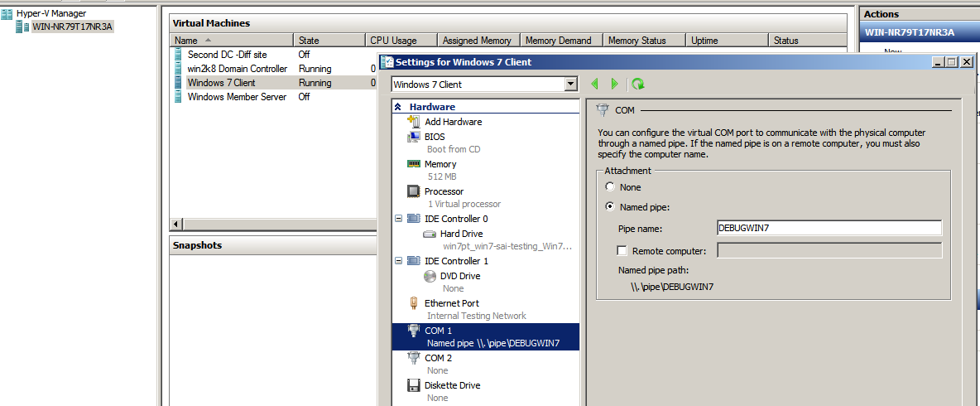This screenshot has height=406, width=980.
Task: Select the DVD Drive entry
Action: pyautogui.click(x=485, y=283)
